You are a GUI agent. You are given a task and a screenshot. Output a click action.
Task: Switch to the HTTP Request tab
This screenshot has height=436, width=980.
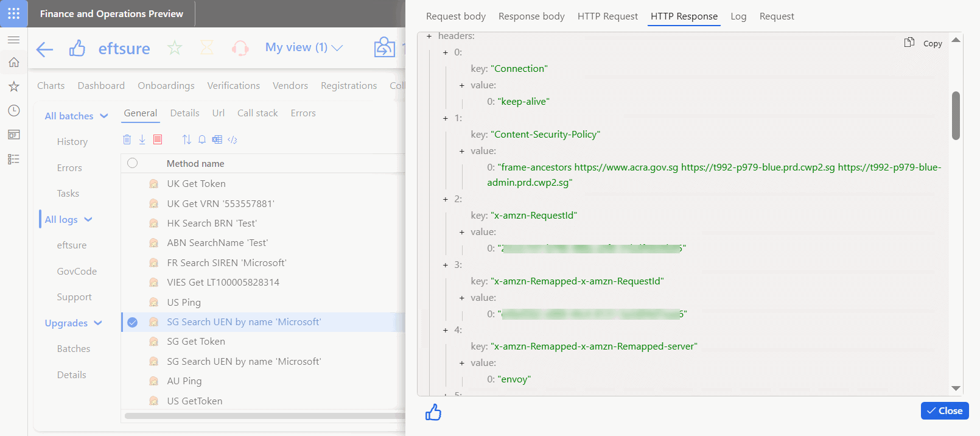pos(607,16)
